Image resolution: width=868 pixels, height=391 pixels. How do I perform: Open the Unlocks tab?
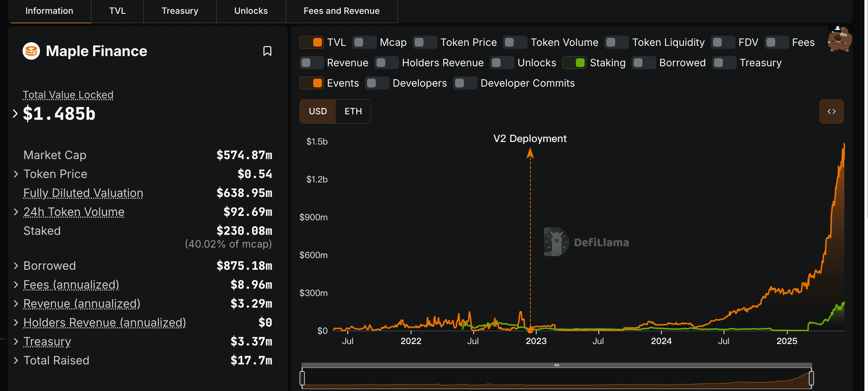click(251, 11)
